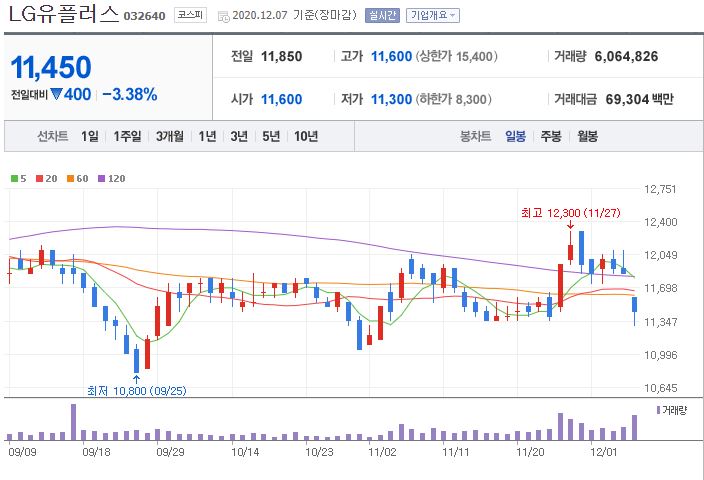
Task: Click the 코스피 market badge
Action: pyautogui.click(x=190, y=15)
